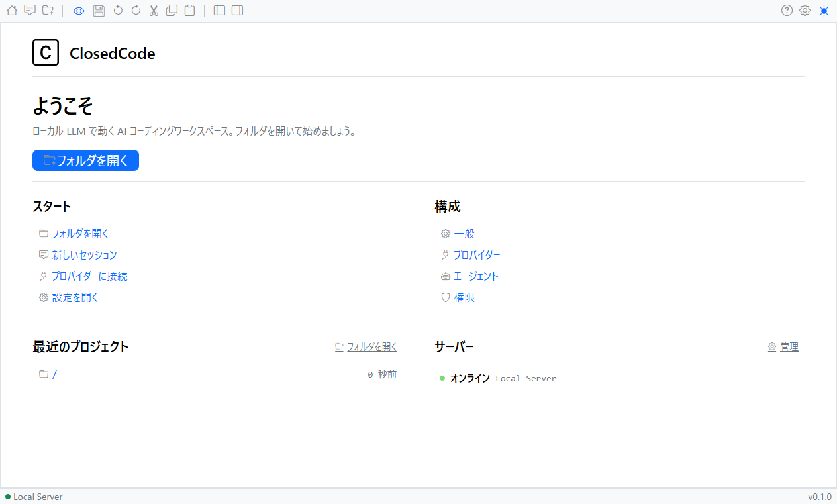Click gear icon beside 設定を開く
837x504 pixels.
(x=44, y=297)
